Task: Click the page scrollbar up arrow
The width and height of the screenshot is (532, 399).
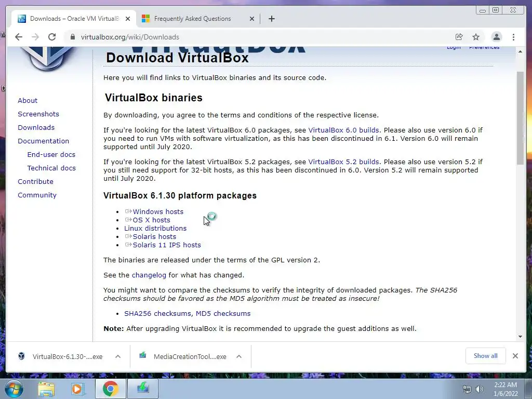Action: (x=520, y=51)
